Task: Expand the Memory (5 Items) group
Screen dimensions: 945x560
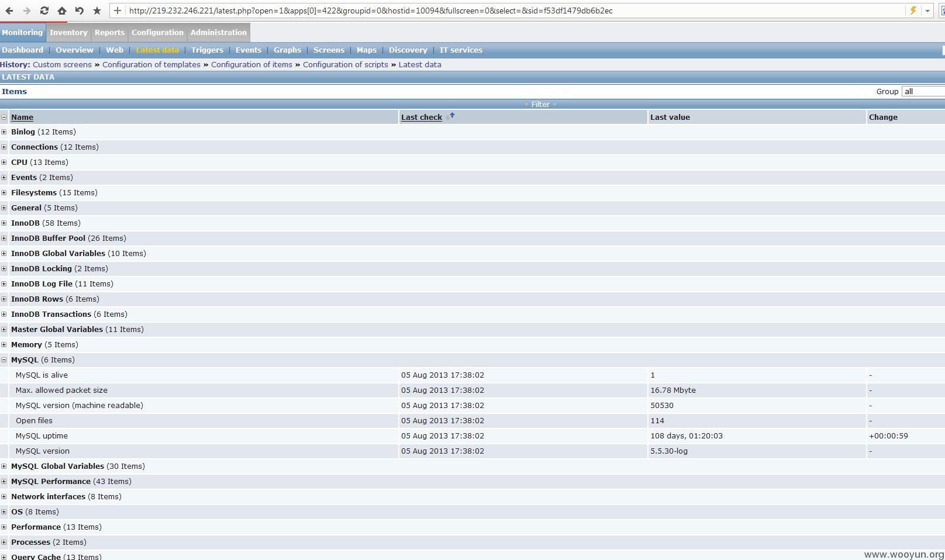Action: coord(4,345)
